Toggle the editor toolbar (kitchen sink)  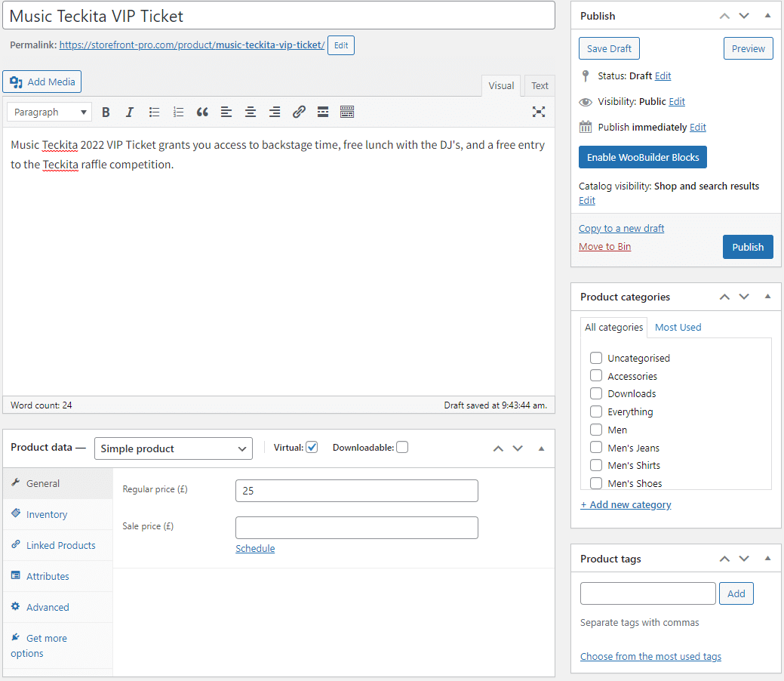click(347, 112)
